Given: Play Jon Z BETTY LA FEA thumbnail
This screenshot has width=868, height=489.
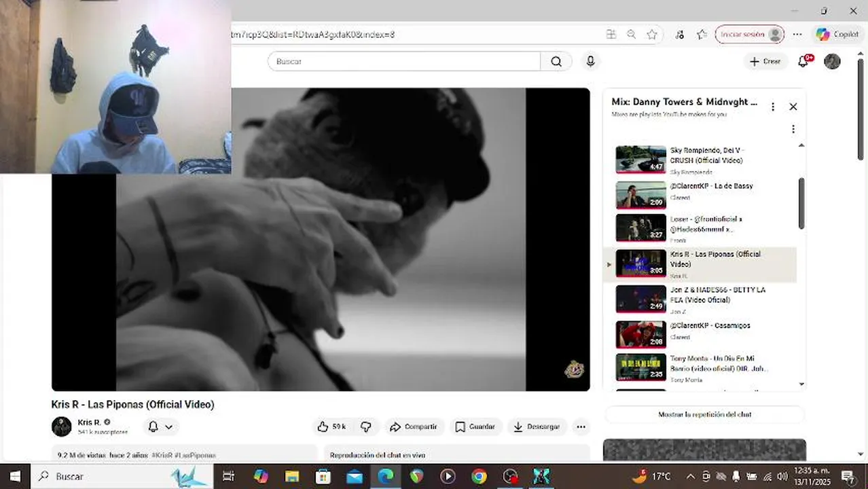Looking at the screenshot, I should click(641, 299).
